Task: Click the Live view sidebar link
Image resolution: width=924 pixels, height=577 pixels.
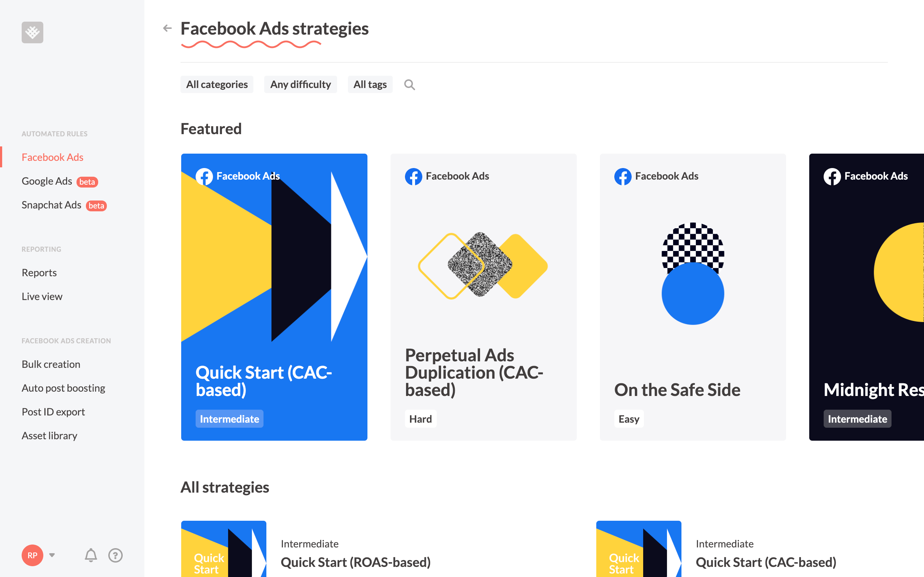Action: 42,296
